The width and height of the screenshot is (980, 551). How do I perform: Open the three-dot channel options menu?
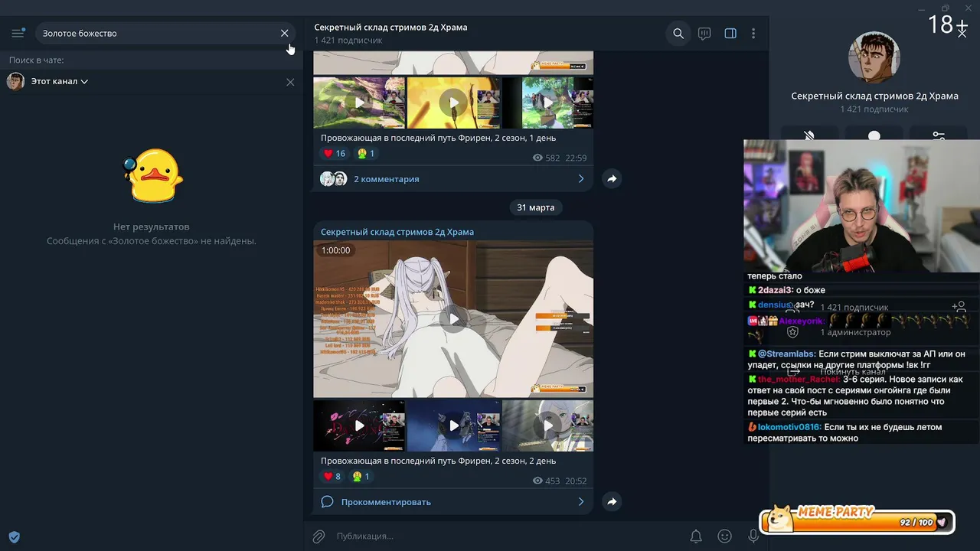pos(753,34)
